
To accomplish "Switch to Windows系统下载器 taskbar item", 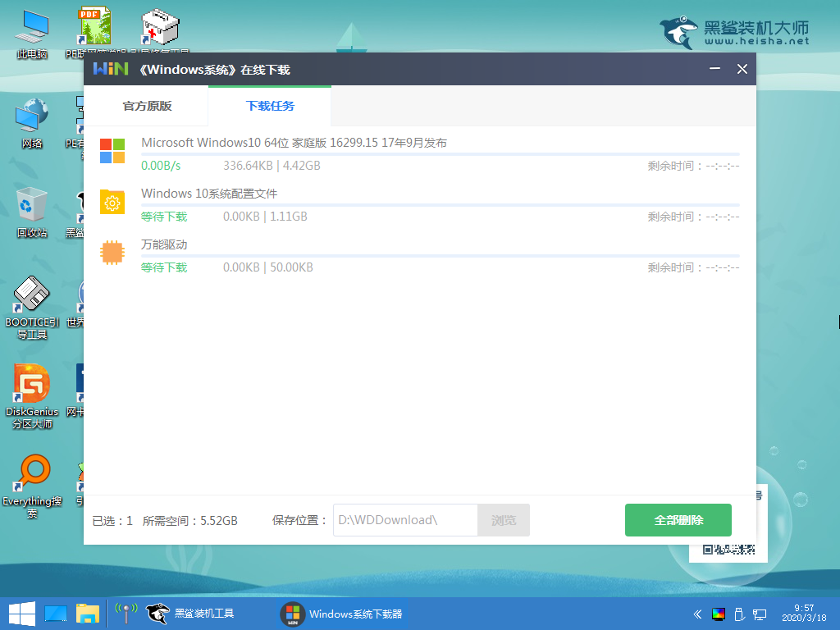I will pos(342,614).
